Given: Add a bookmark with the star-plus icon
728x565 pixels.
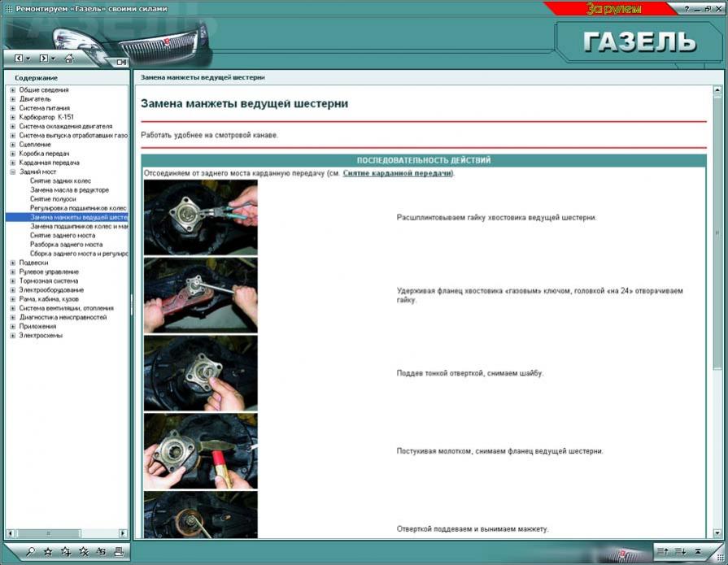Looking at the screenshot, I should (65, 551).
